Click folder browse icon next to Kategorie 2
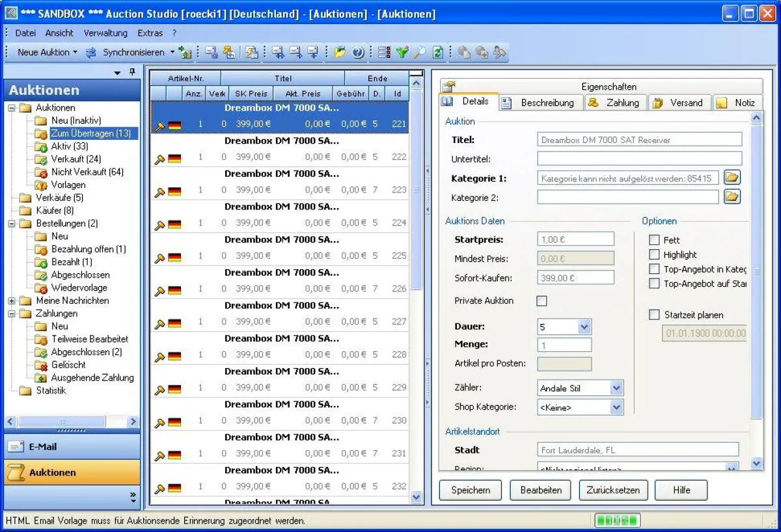The image size is (781, 532). (x=732, y=196)
